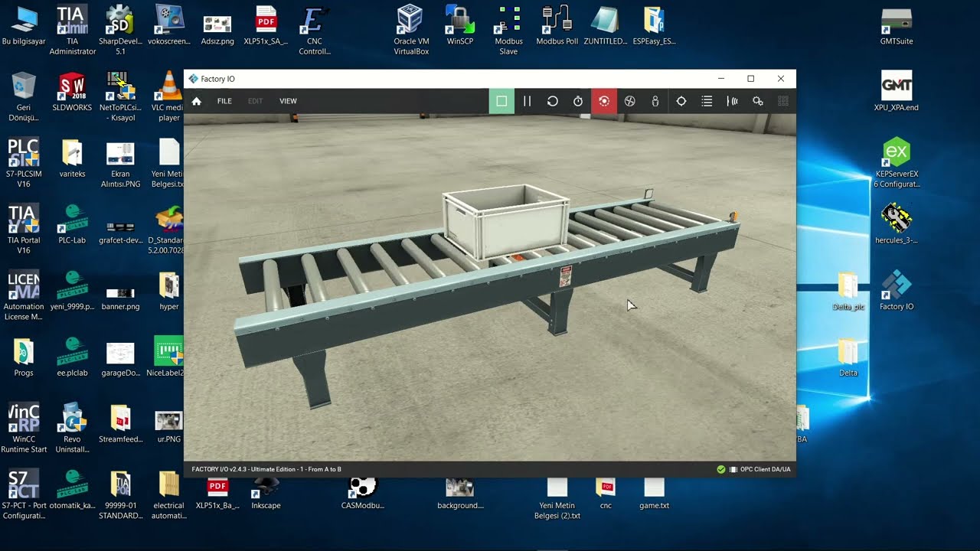This screenshot has height=551, width=980.
Task: Toggle the sensors icon in toolbar
Action: (733, 101)
